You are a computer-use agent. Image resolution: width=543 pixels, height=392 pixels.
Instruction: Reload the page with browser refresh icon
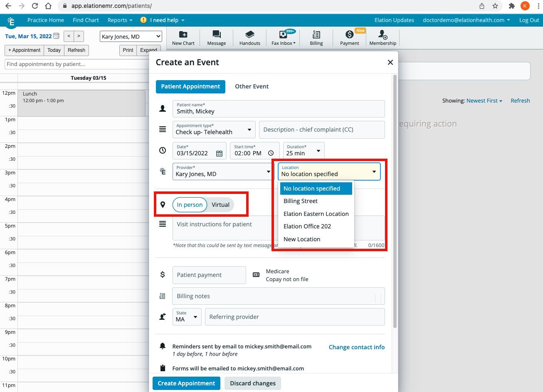click(35, 6)
